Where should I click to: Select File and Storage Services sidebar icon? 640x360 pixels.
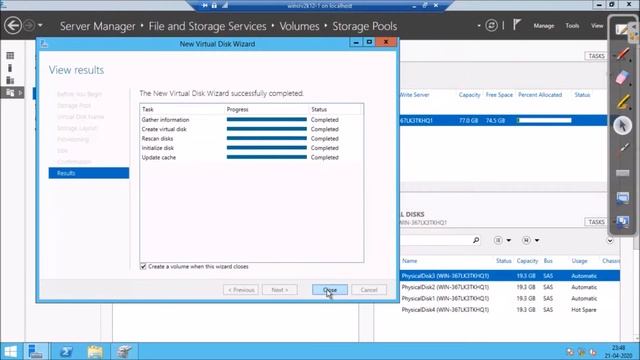click(10, 93)
